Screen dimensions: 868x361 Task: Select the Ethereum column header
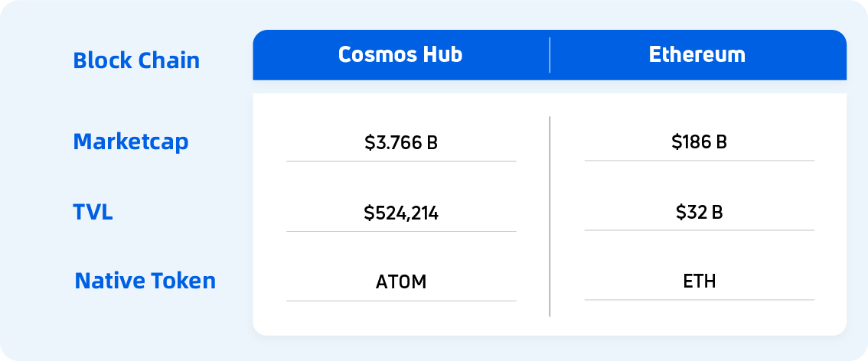pyautogui.click(x=697, y=55)
